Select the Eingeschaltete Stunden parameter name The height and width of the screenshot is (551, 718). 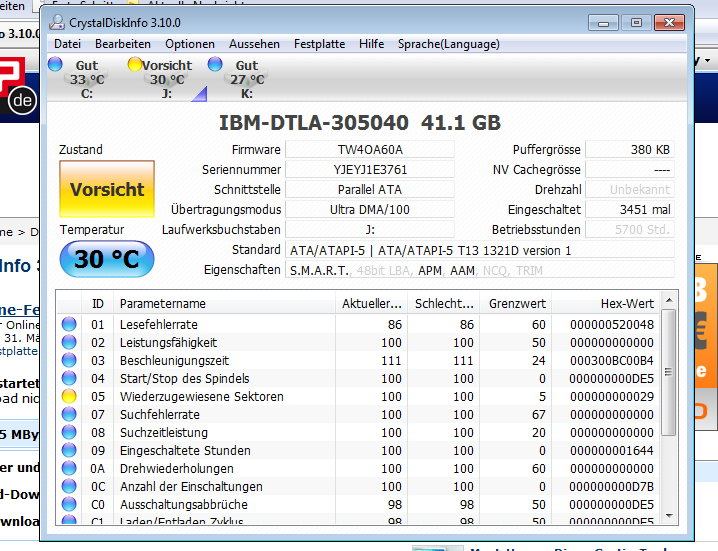click(x=185, y=451)
